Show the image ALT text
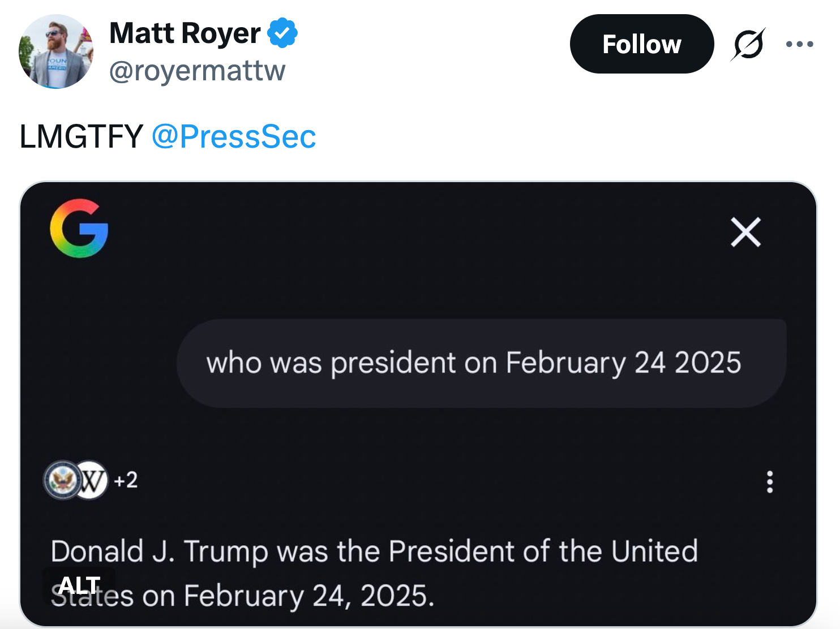 [79, 585]
